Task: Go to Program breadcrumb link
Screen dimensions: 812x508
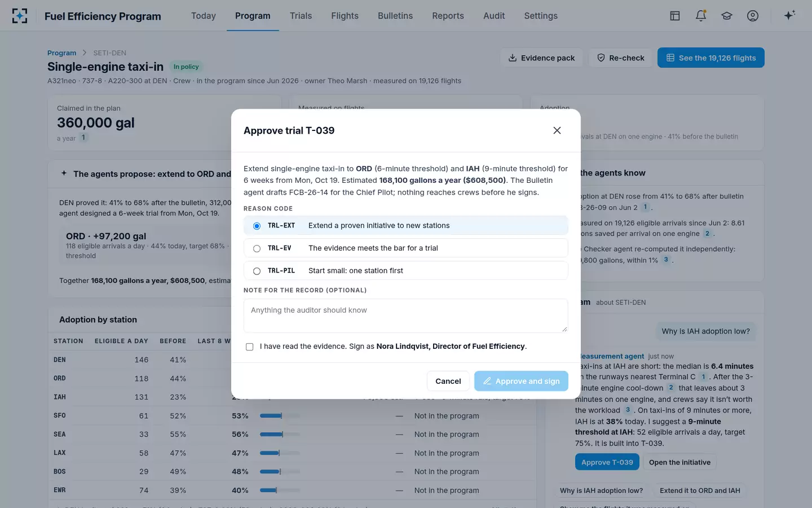Action: (x=61, y=53)
